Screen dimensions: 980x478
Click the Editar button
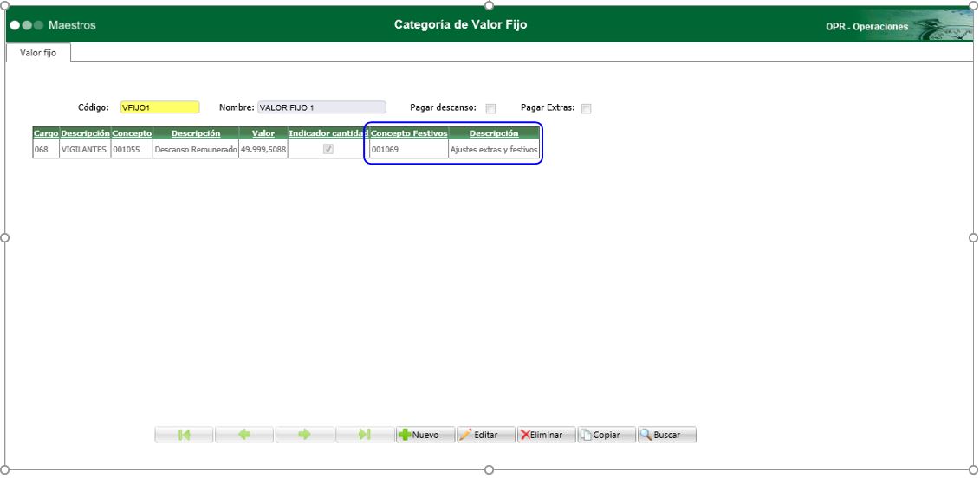[485, 435]
